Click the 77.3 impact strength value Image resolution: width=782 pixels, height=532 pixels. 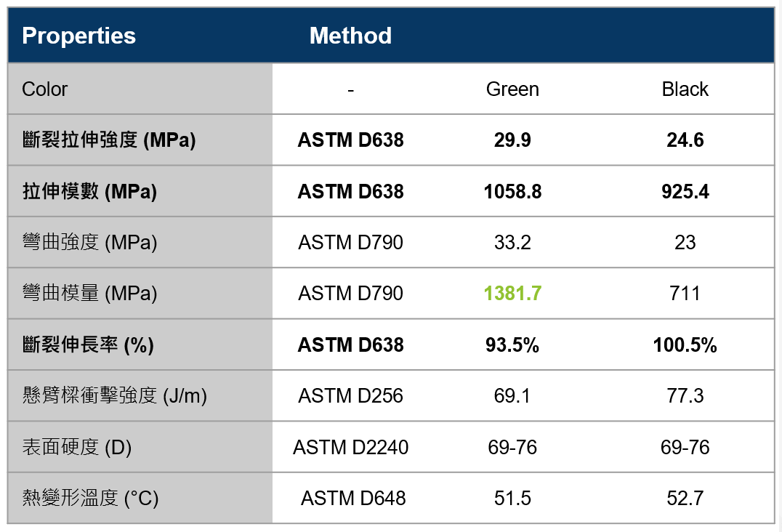[x=685, y=396]
